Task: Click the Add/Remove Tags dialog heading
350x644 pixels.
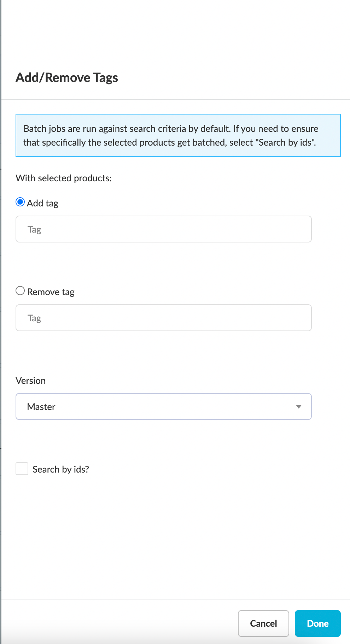Action: point(67,78)
